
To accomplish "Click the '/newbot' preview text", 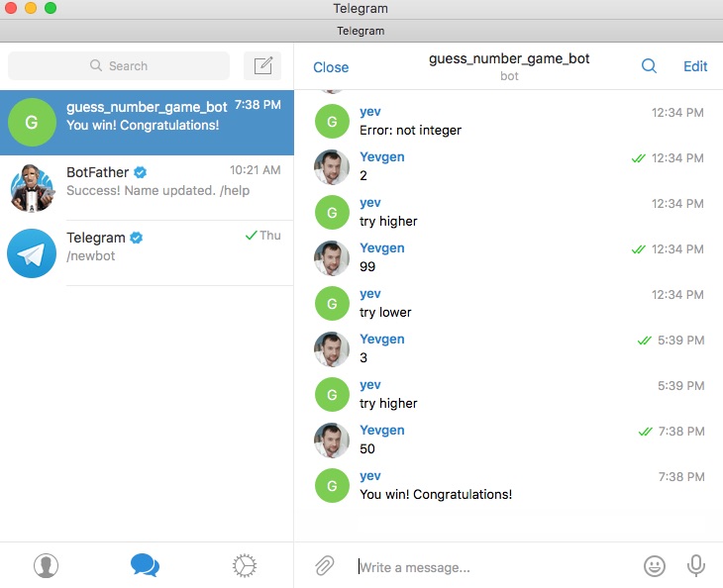I will [x=91, y=256].
